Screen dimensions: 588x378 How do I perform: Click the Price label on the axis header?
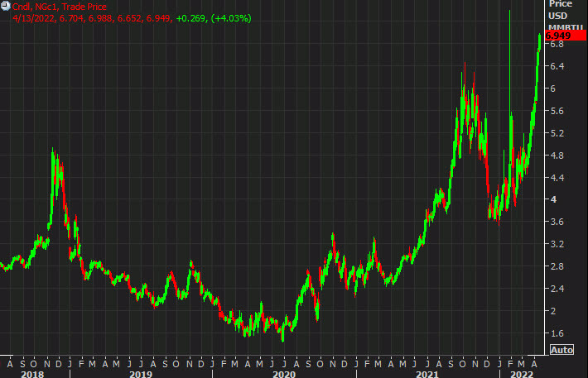click(561, 4)
